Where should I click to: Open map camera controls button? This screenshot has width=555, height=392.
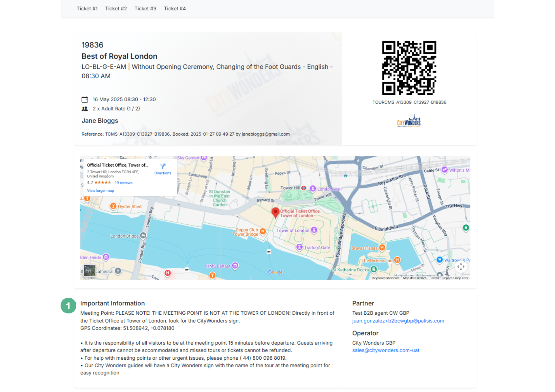point(461,267)
